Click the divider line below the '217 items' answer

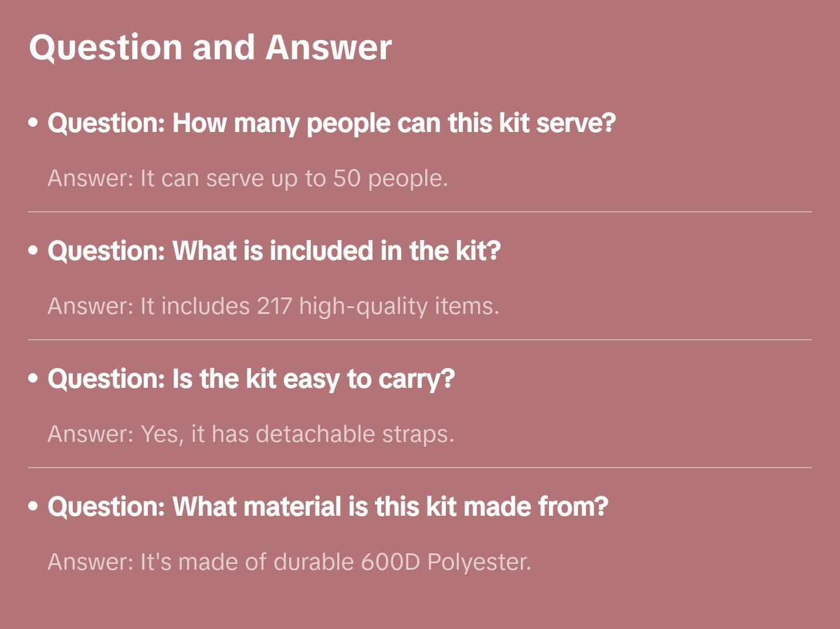pyautogui.click(x=420, y=340)
